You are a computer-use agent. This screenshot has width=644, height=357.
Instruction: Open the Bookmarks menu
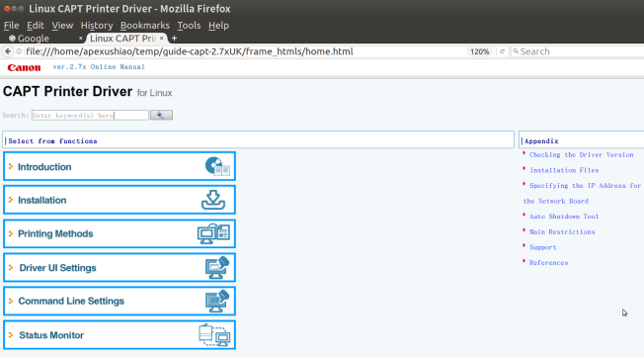tap(145, 26)
